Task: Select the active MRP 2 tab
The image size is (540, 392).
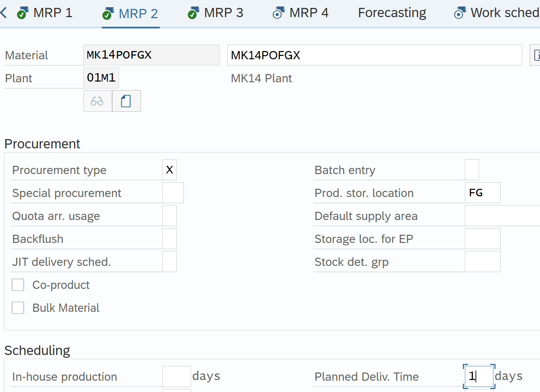Action: [x=131, y=14]
